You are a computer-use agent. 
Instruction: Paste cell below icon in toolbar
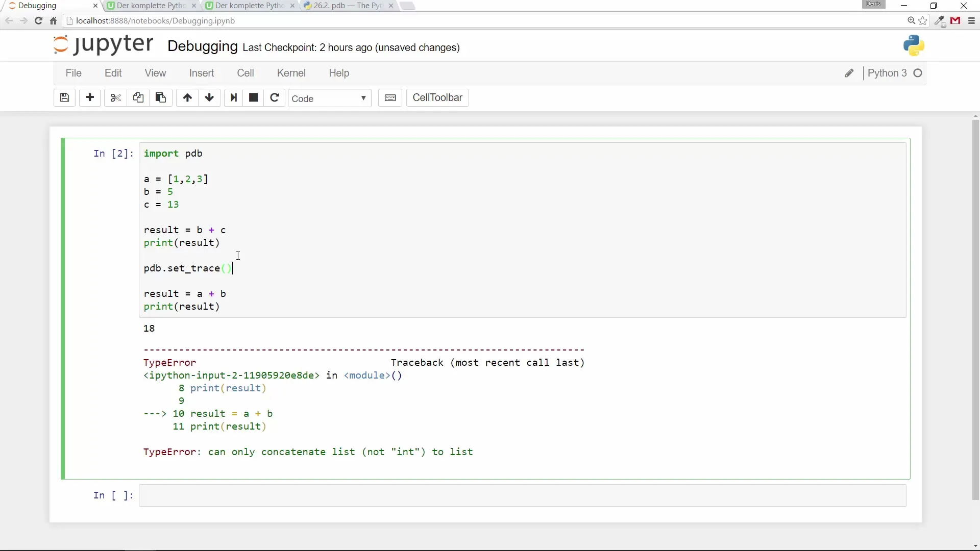pyautogui.click(x=160, y=97)
